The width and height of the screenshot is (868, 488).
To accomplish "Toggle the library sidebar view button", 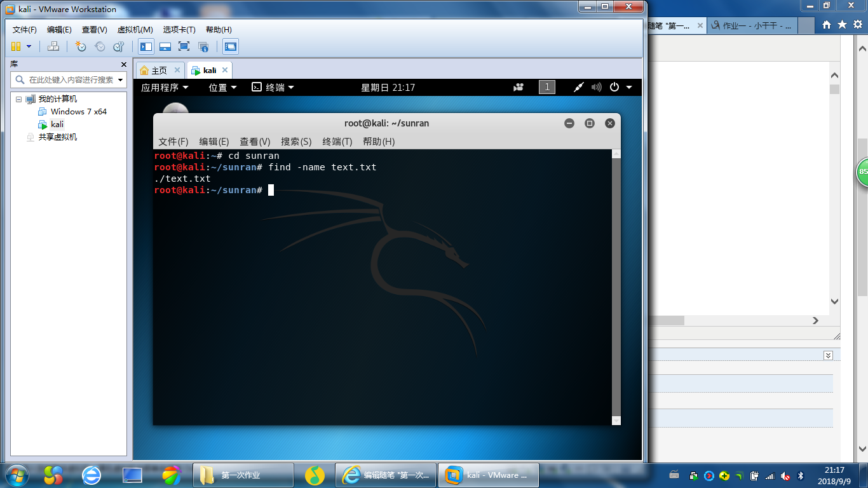I will [x=146, y=46].
